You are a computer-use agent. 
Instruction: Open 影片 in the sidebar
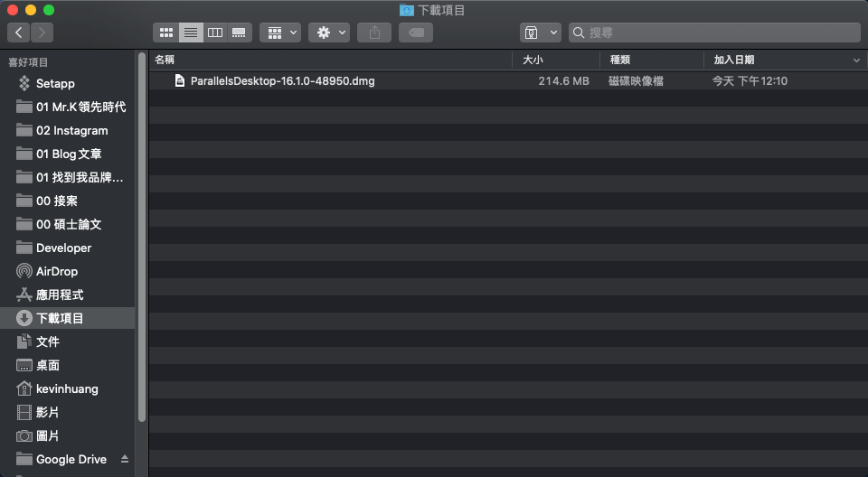tap(48, 412)
